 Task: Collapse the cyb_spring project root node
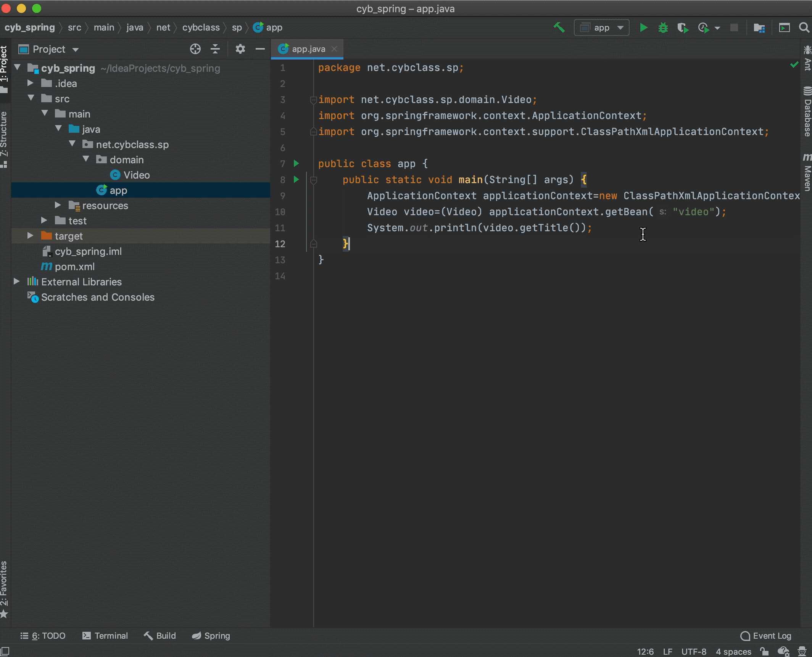pos(17,68)
